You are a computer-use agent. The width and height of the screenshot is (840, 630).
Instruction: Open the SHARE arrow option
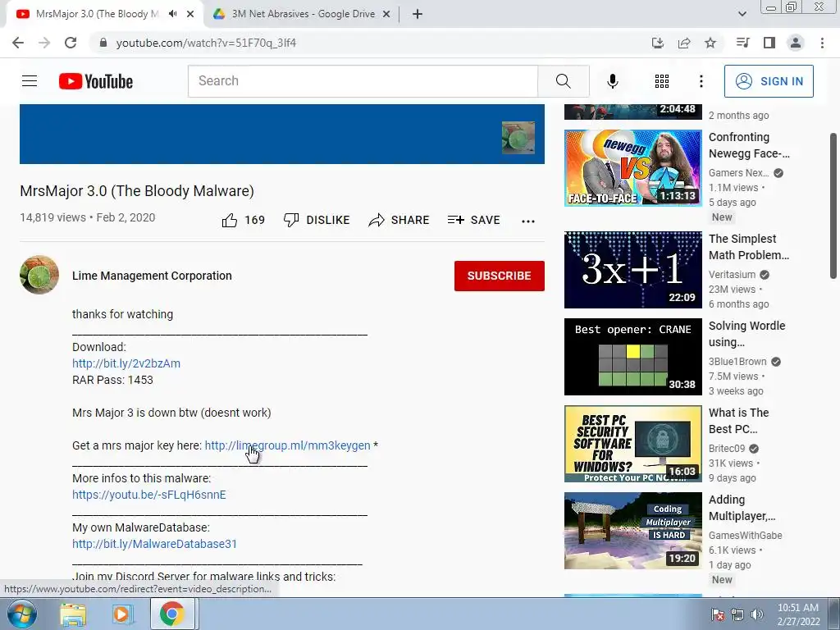399,220
